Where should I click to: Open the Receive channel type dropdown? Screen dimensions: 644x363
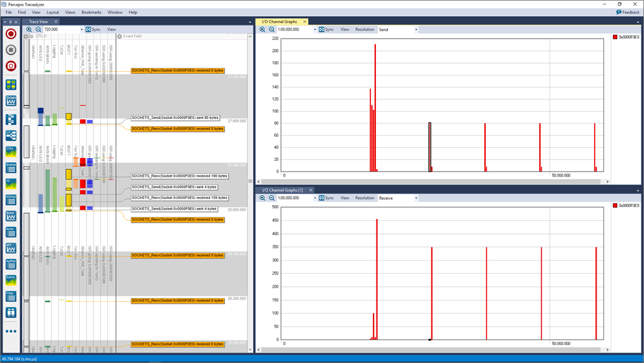coord(416,198)
